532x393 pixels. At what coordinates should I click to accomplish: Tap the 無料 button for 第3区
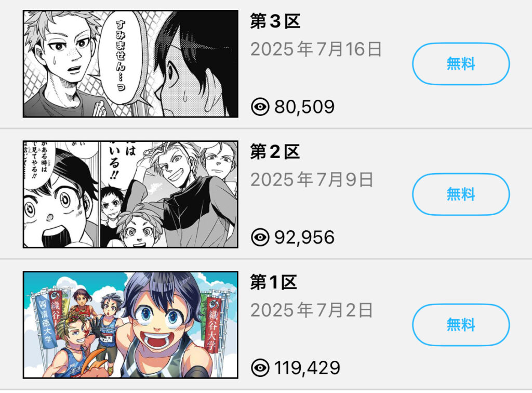(x=461, y=64)
